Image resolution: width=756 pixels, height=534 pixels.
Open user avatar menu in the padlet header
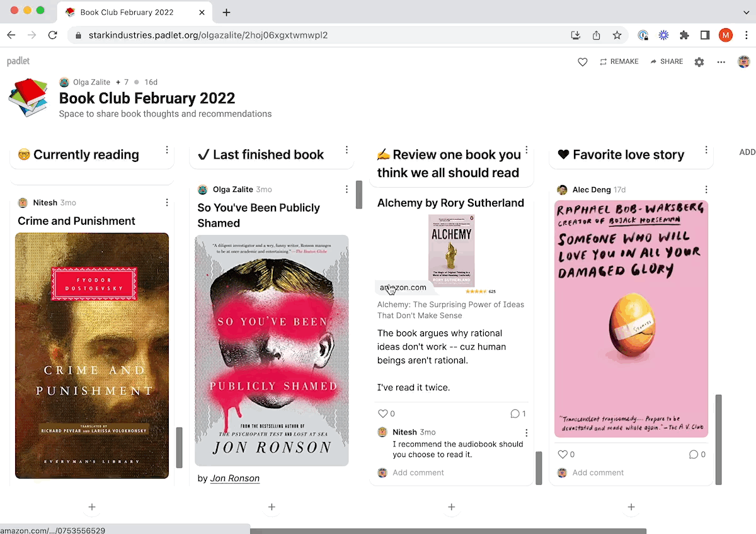[x=744, y=62]
